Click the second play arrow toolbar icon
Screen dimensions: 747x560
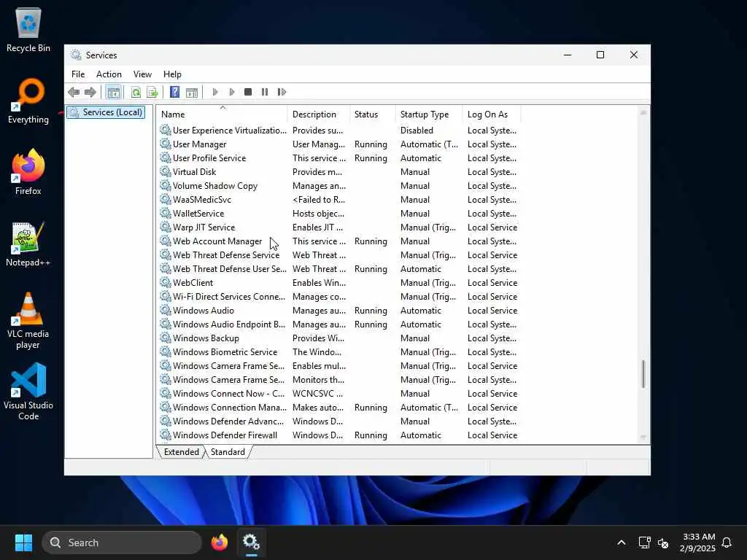point(231,92)
